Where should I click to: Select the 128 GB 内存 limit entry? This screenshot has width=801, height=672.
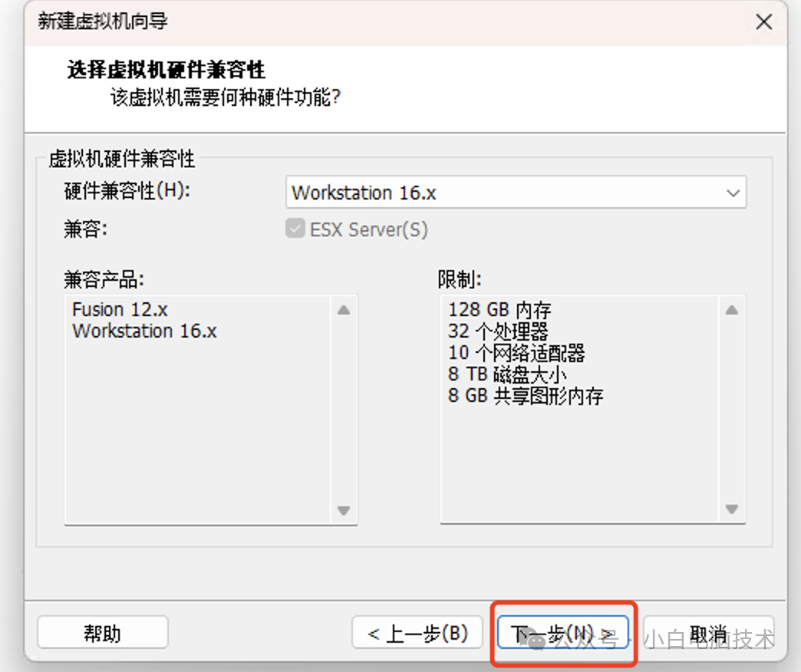click(499, 309)
